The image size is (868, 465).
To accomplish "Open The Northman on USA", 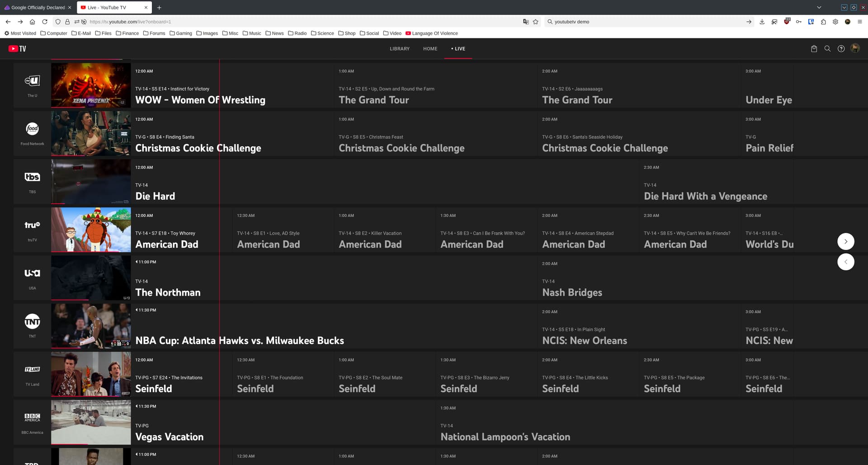I will (x=334, y=278).
